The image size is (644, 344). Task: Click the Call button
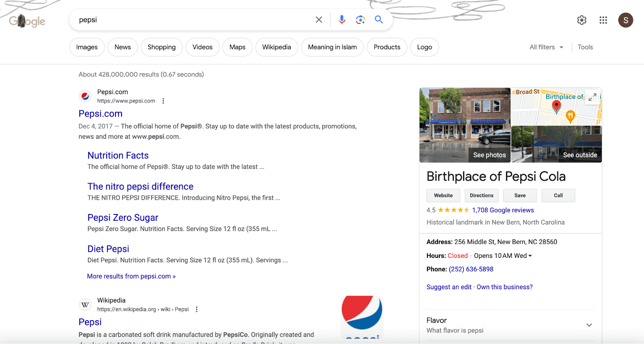(x=558, y=196)
